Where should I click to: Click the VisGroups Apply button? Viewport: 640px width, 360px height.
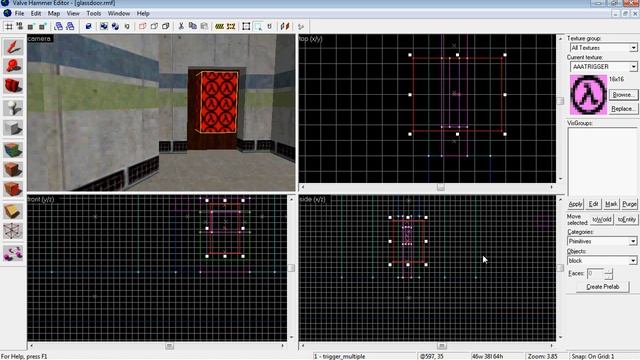click(575, 204)
